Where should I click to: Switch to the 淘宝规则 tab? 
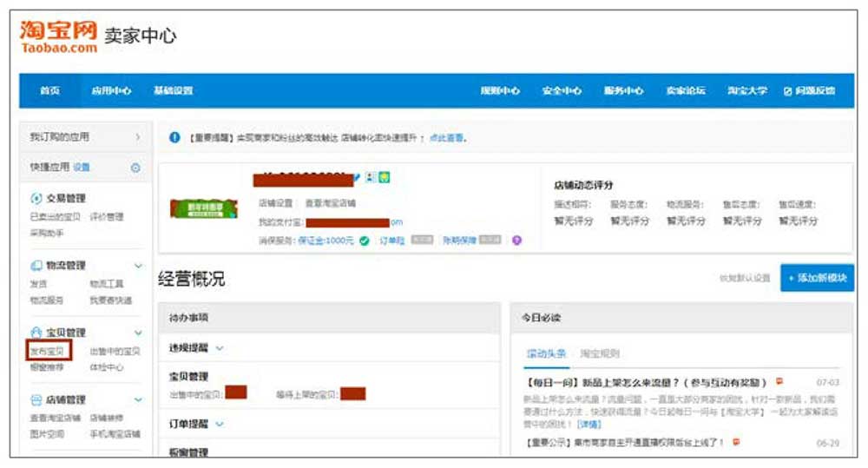point(599,353)
